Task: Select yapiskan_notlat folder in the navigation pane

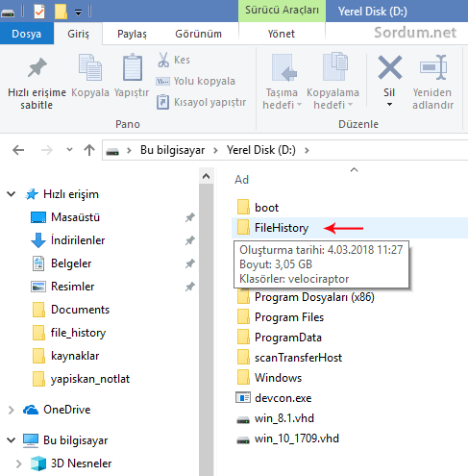Action: (x=90, y=379)
